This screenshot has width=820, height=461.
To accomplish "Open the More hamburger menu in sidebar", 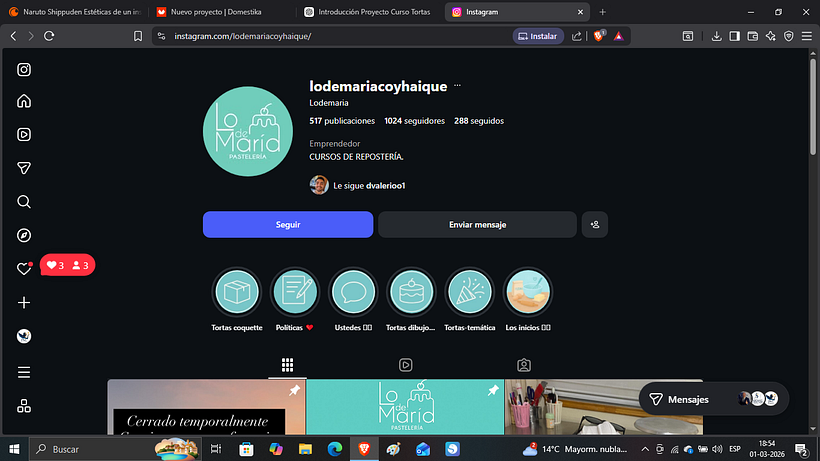I will (x=24, y=372).
